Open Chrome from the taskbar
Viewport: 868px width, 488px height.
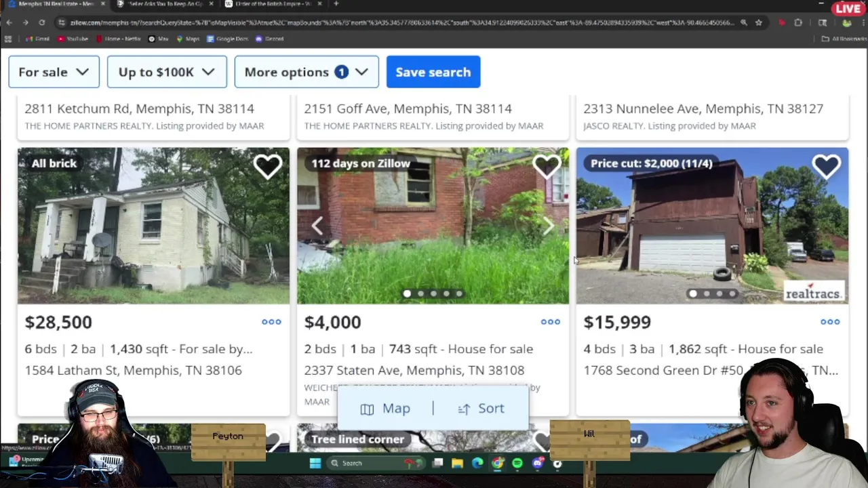point(498,463)
